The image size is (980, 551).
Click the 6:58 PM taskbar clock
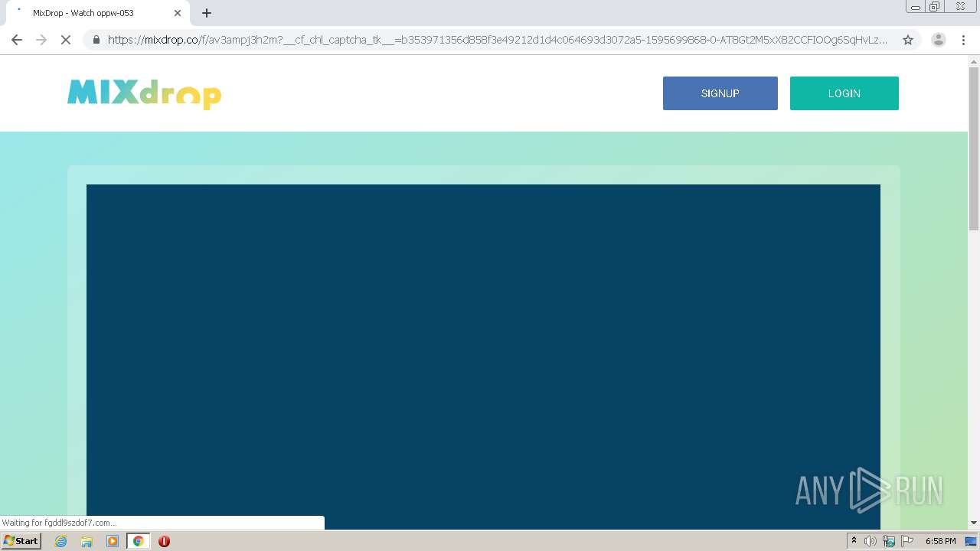point(940,541)
